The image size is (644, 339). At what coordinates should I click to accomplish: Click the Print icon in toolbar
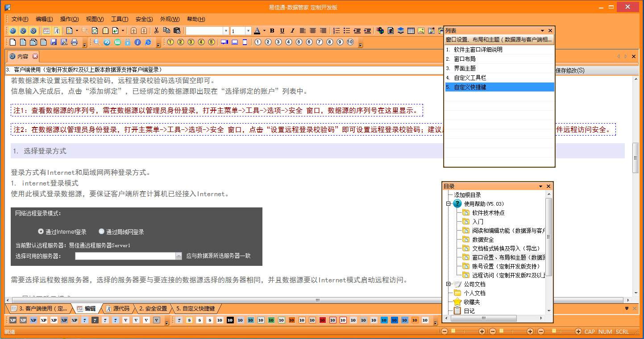point(74,42)
